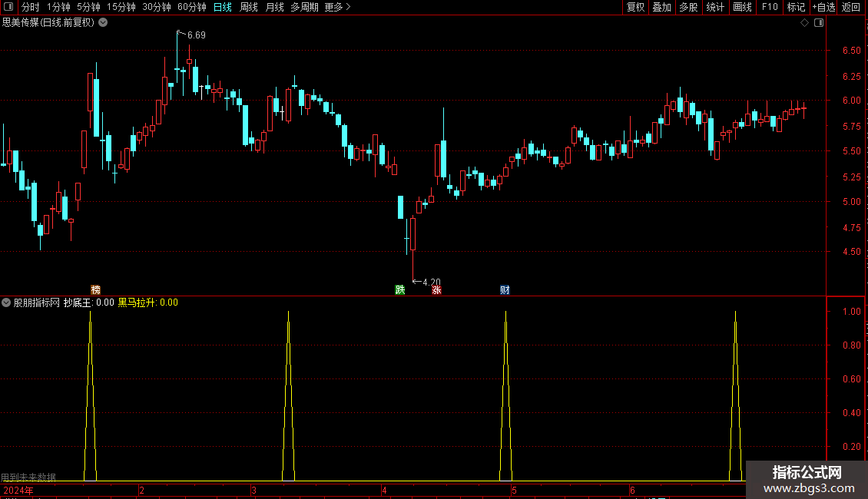Click the red 涨 marker icon

click(436, 290)
